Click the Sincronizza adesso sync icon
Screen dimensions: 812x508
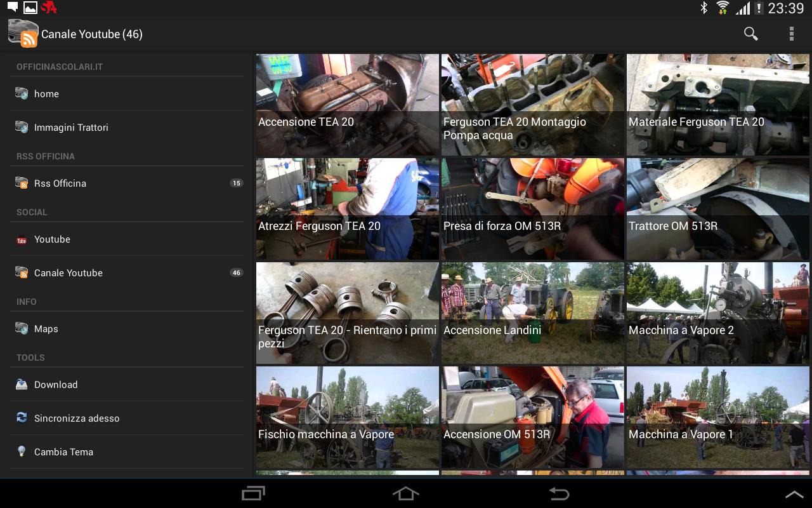pos(22,418)
